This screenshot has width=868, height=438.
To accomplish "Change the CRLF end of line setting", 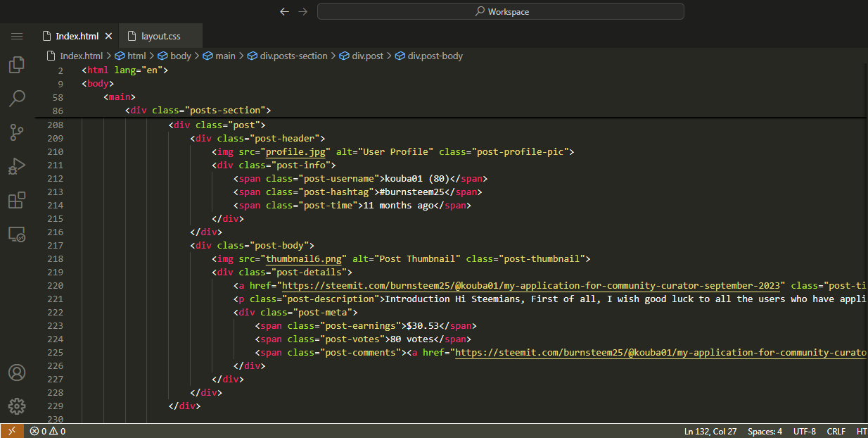I will pos(836,431).
